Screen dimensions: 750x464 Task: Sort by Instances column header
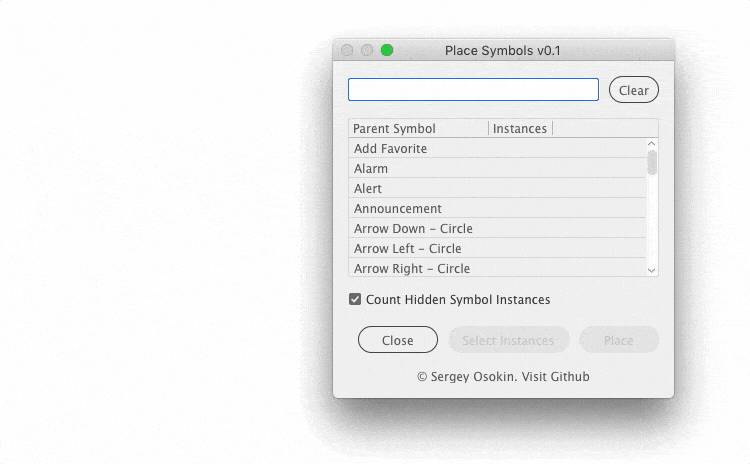pos(520,129)
